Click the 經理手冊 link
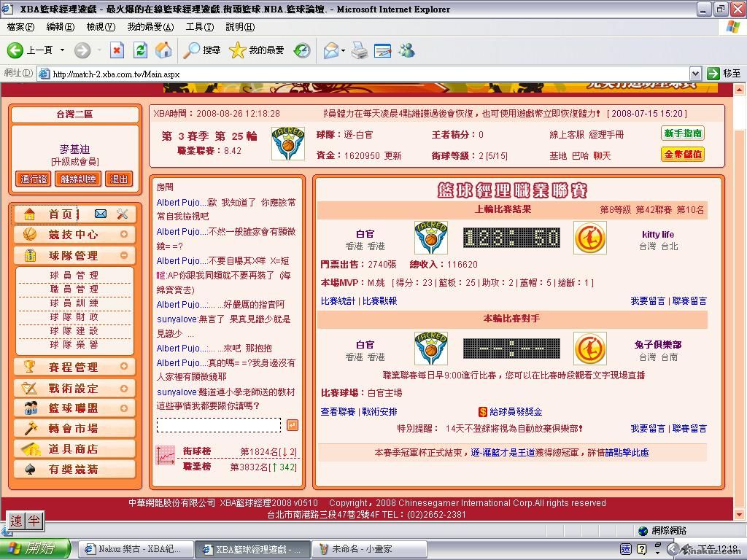 (x=606, y=135)
